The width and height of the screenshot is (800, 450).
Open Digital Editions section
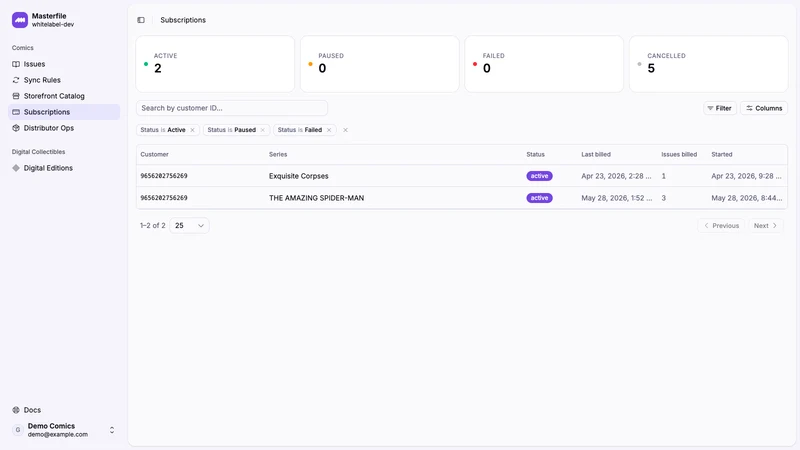pyautogui.click(x=64, y=168)
